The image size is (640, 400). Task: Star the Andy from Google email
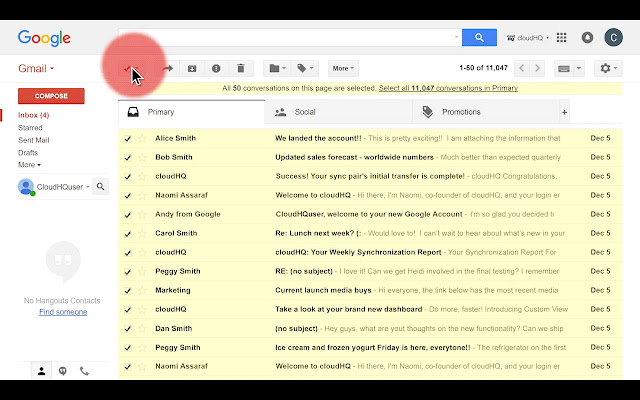(x=142, y=214)
